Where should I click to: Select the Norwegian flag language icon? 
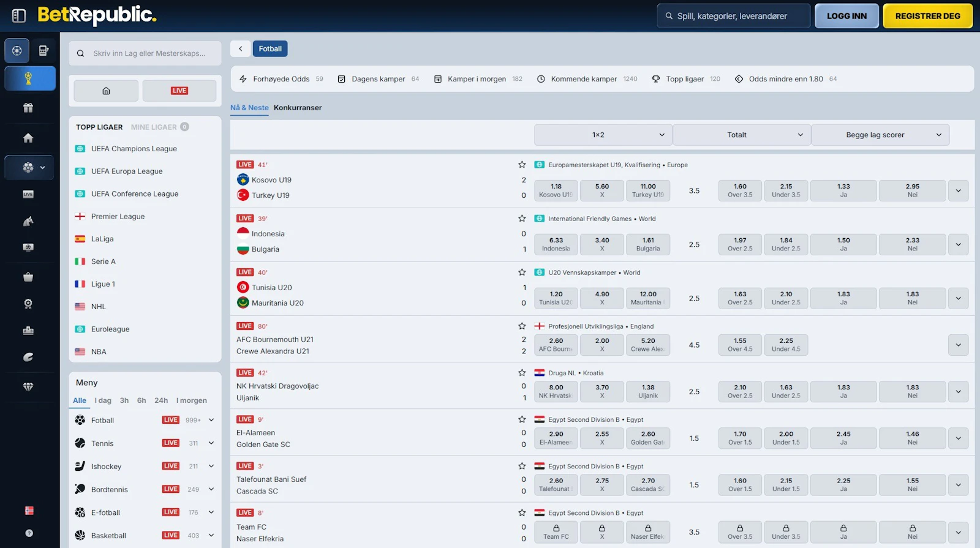29,511
